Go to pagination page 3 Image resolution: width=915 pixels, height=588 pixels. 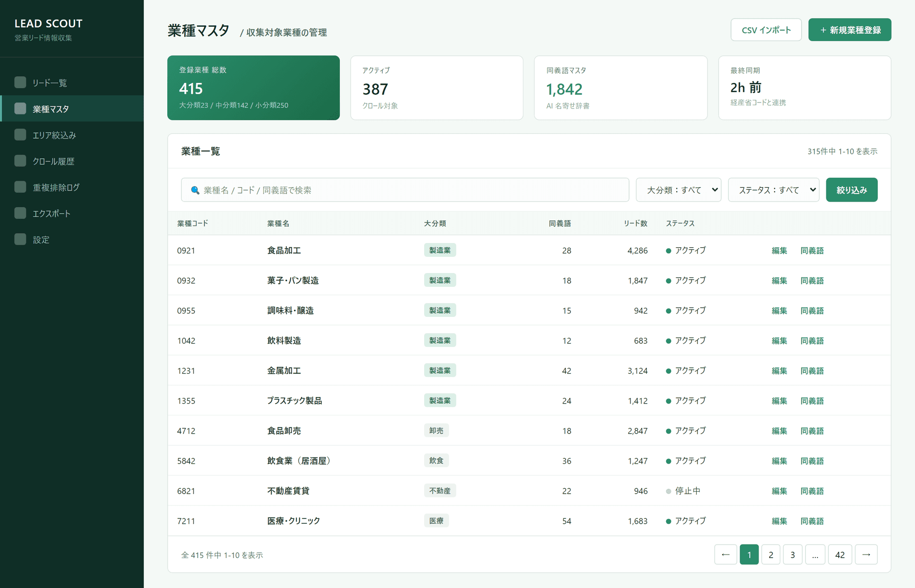pyautogui.click(x=793, y=554)
